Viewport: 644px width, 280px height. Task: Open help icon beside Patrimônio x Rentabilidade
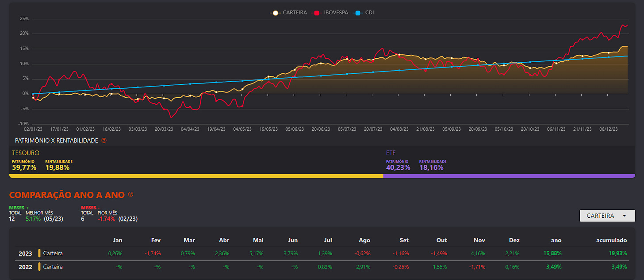(x=104, y=140)
